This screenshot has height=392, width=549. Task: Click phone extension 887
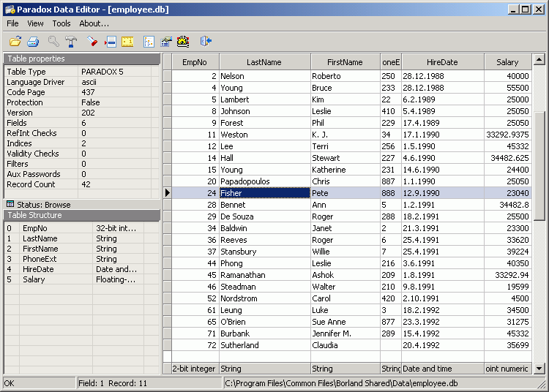pyautogui.click(x=391, y=181)
